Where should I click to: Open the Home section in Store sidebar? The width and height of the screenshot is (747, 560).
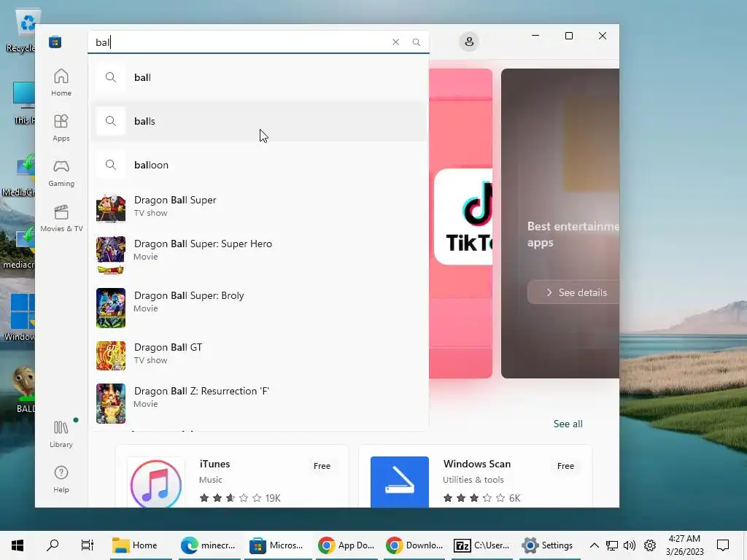[61, 82]
